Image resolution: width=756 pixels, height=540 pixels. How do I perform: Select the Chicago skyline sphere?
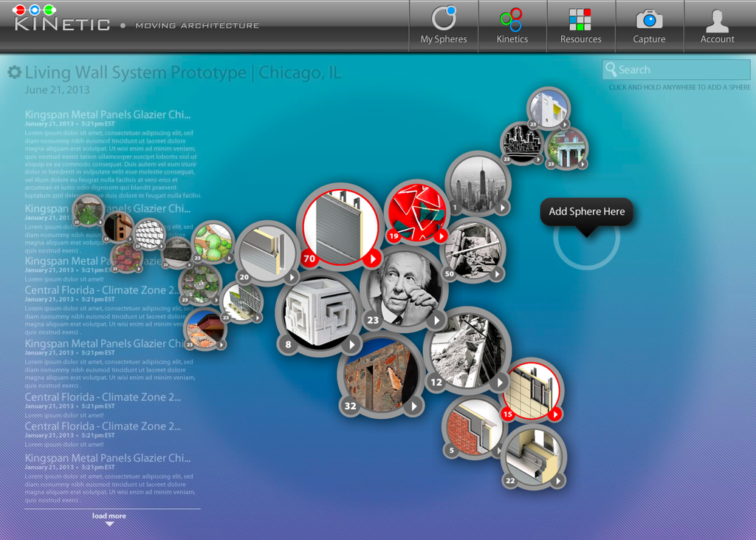[x=477, y=182]
